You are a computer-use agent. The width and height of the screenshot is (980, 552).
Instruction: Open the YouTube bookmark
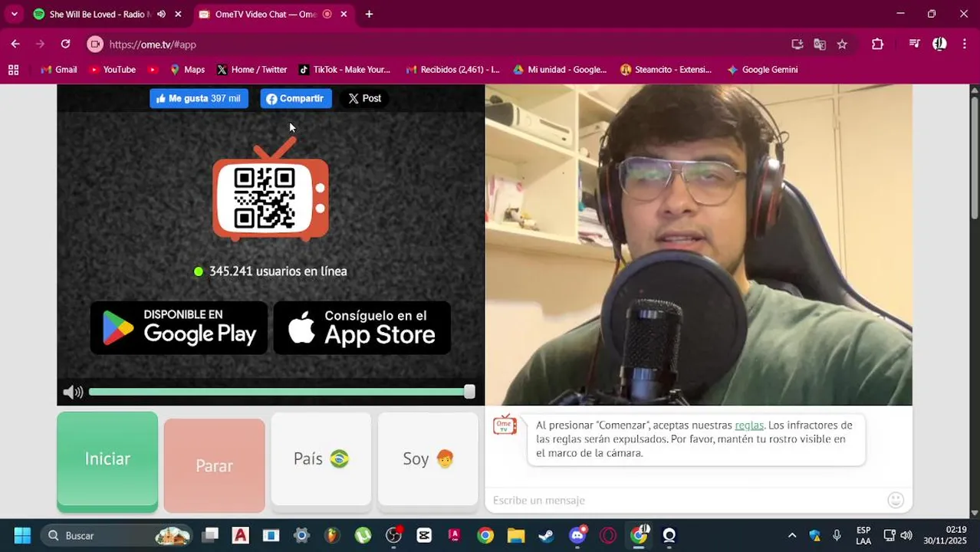pyautogui.click(x=113, y=70)
